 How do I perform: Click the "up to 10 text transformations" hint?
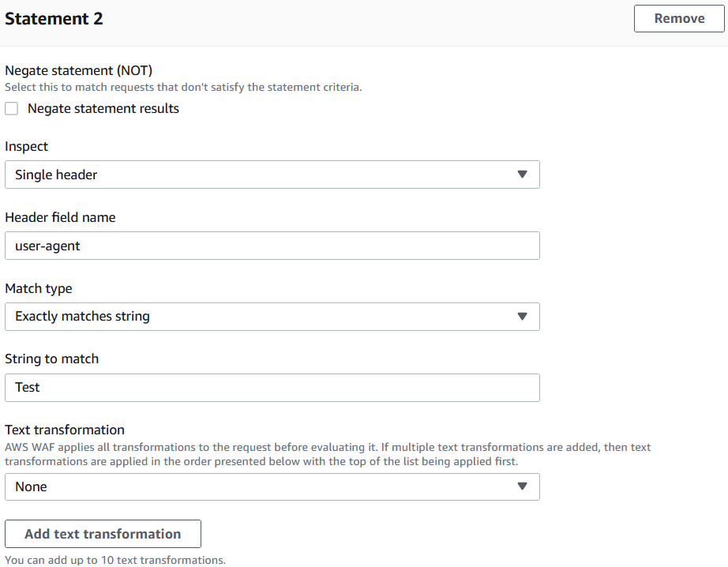point(115,561)
